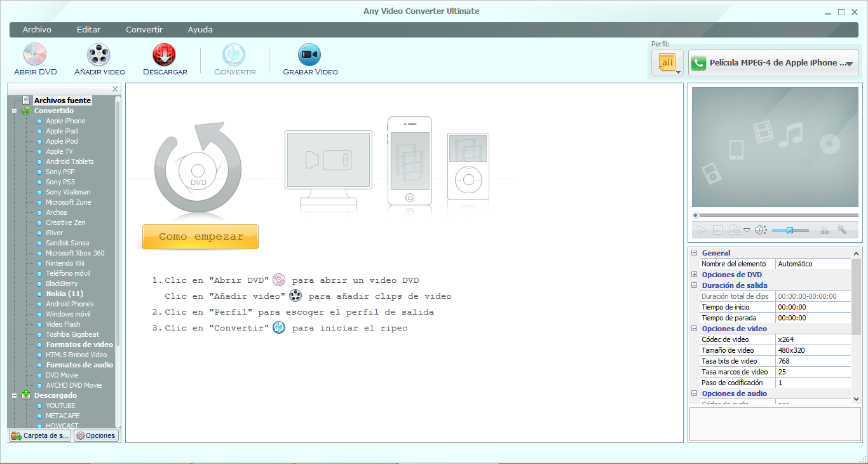Viewport: 868px width, 464px height.
Task: Select the YOUTUBE downloaded folder
Action: 60,406
